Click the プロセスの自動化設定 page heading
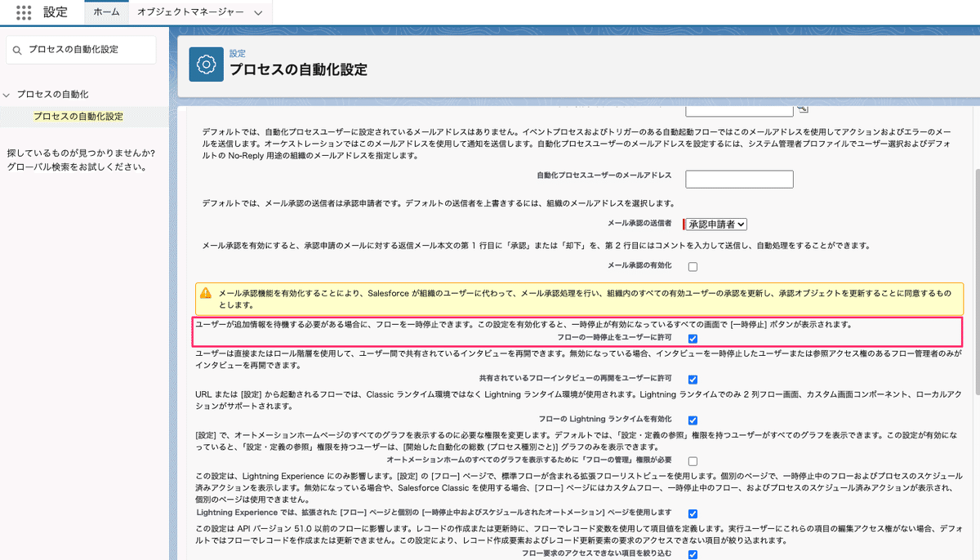Viewport: 980px width, 560px height. pos(298,69)
